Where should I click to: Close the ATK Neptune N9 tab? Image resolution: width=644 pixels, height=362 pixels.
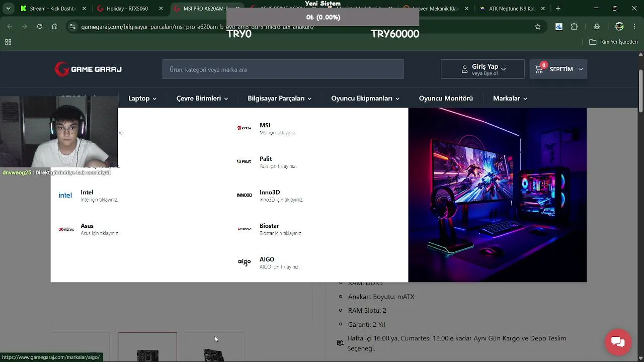pos(543,9)
